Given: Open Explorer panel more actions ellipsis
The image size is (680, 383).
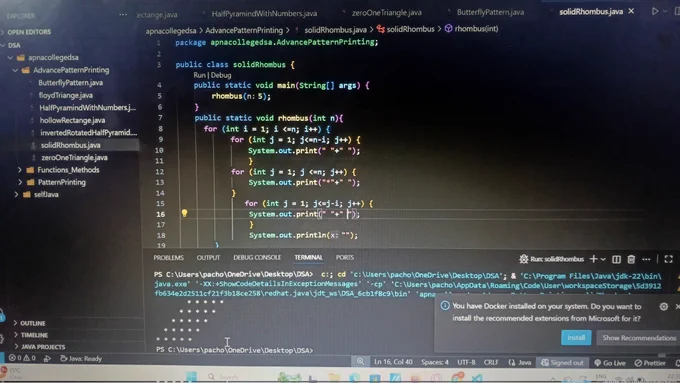Looking at the screenshot, I should [123, 15].
